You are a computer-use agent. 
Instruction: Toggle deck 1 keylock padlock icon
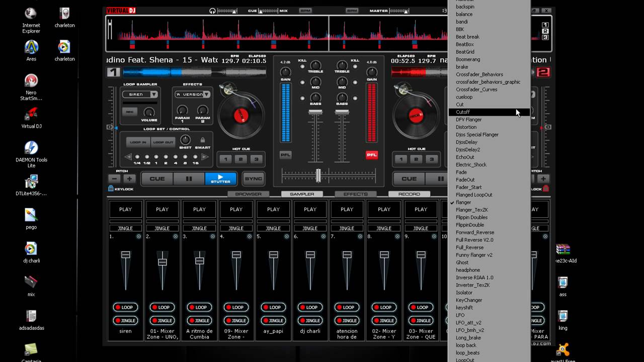(111, 189)
